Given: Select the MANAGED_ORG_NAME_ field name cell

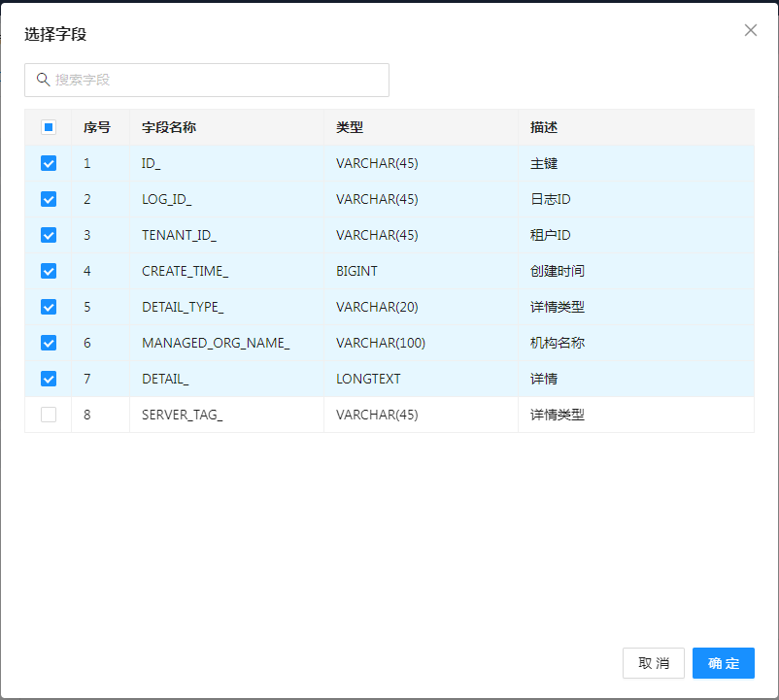Looking at the screenshot, I should (x=216, y=343).
